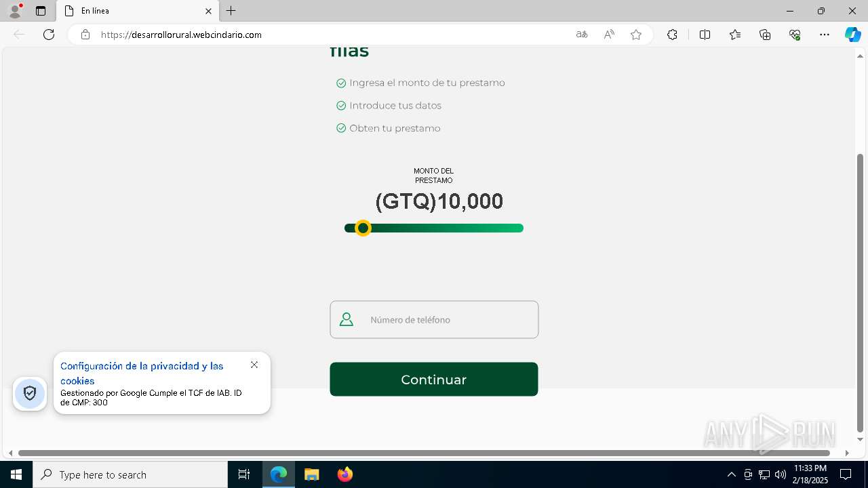Screen dimensions: 868x488
Task: View site information lock icon
Action: [x=85, y=35]
